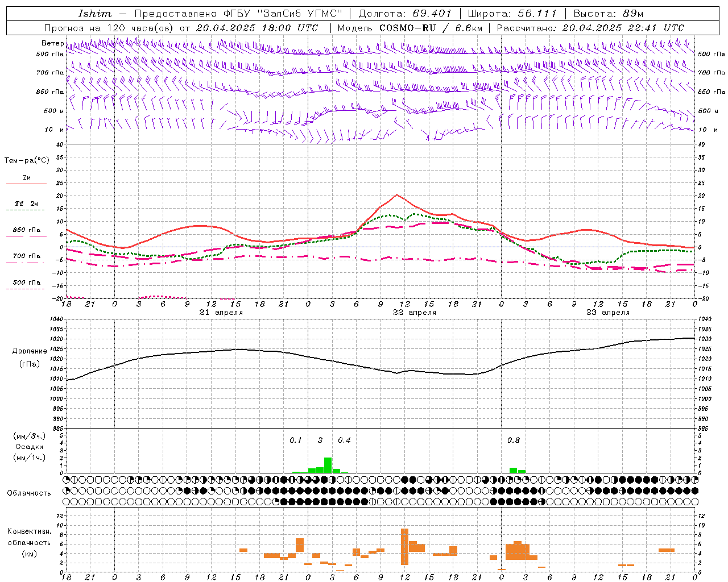Click the '2м' temperature legend entry
Viewport: 728px width, 582px height.
click(27, 178)
